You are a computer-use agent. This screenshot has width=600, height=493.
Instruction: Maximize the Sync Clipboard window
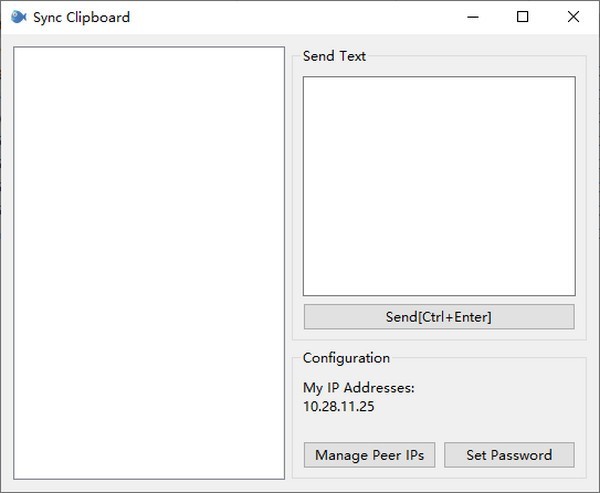point(523,17)
